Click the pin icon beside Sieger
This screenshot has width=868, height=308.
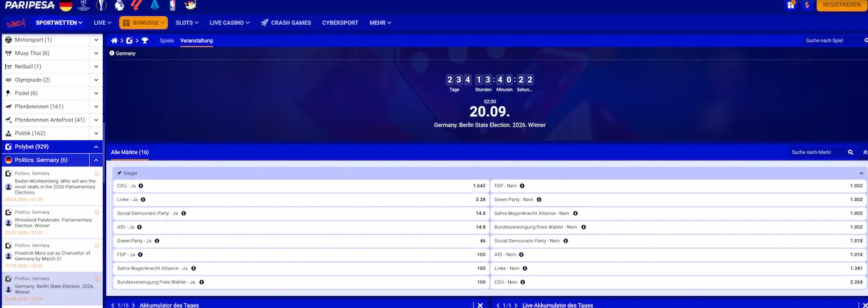tap(120, 173)
